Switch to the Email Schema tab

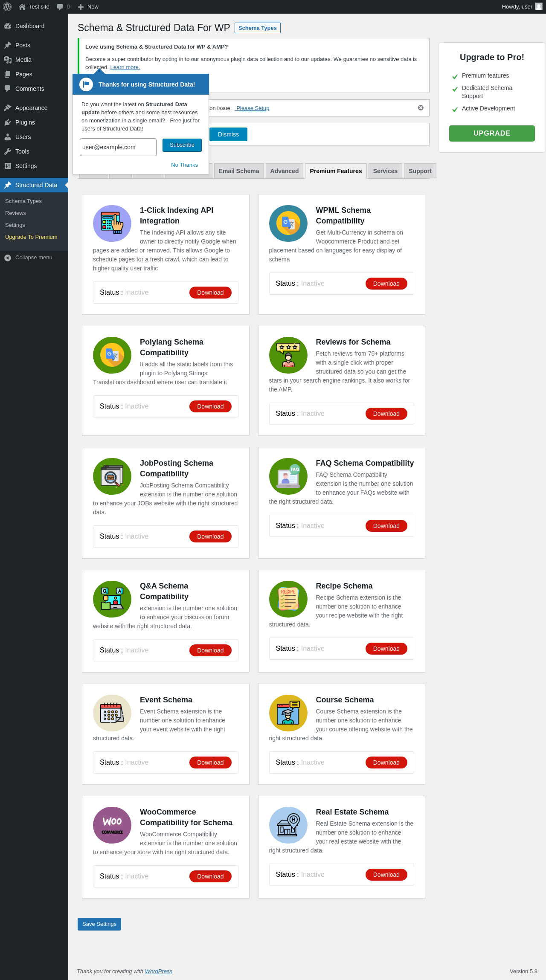[x=239, y=171]
